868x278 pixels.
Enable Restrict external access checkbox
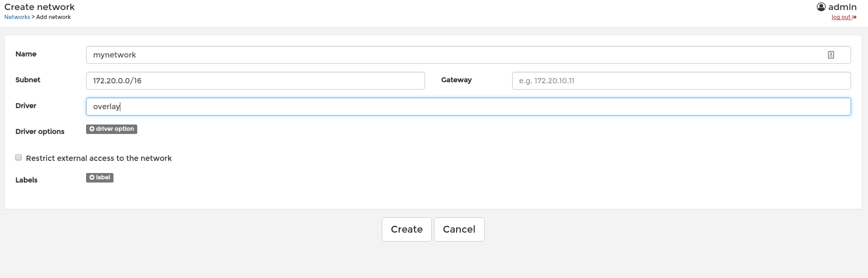pos(18,157)
